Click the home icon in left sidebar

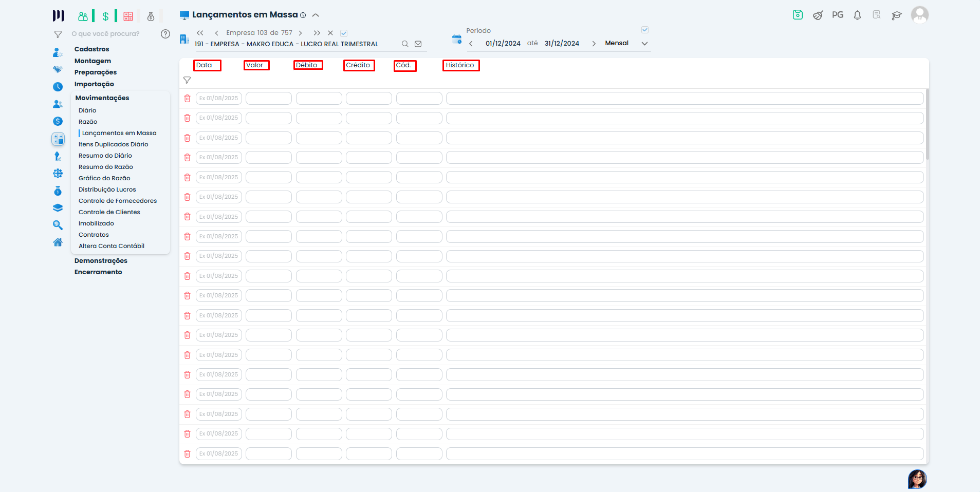(x=58, y=242)
